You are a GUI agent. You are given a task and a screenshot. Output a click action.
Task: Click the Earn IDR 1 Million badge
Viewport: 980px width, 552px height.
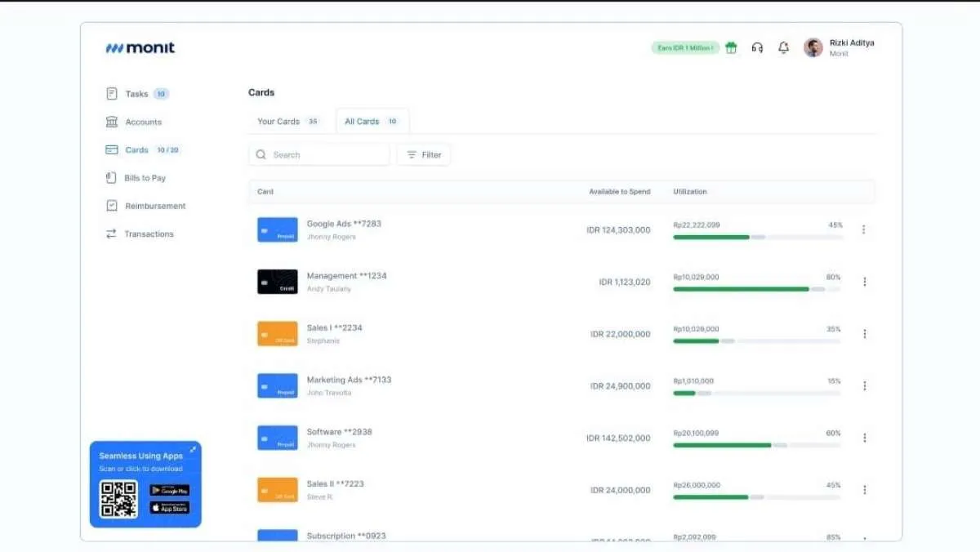tap(685, 48)
